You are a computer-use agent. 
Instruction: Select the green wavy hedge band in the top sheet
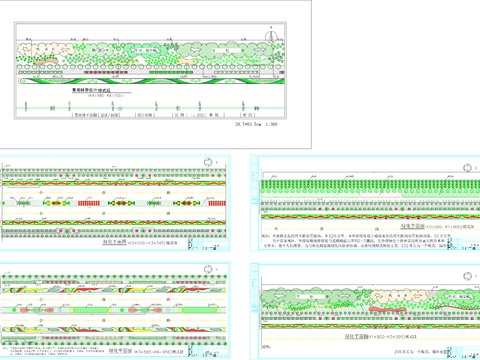click(x=152, y=81)
